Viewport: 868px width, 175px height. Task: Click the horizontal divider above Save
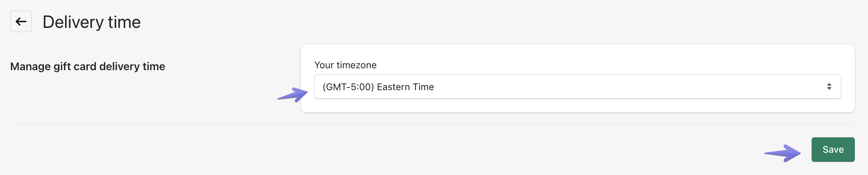pyautogui.click(x=432, y=123)
